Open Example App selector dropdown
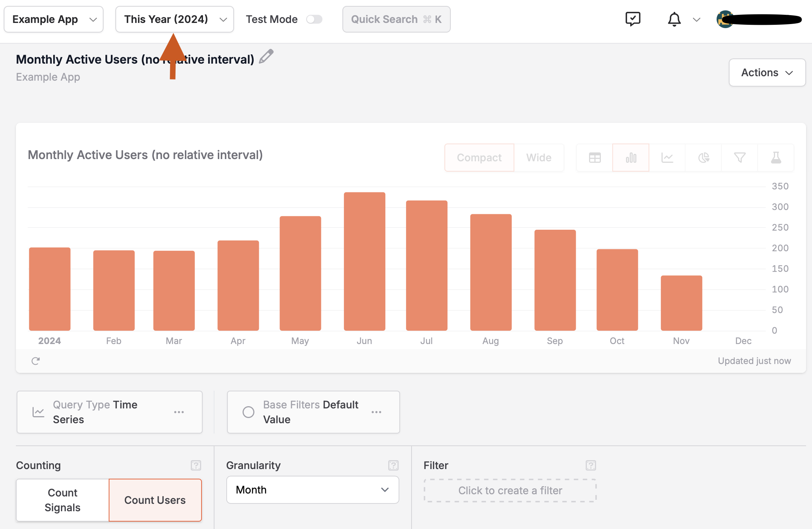The image size is (812, 529). tap(54, 19)
